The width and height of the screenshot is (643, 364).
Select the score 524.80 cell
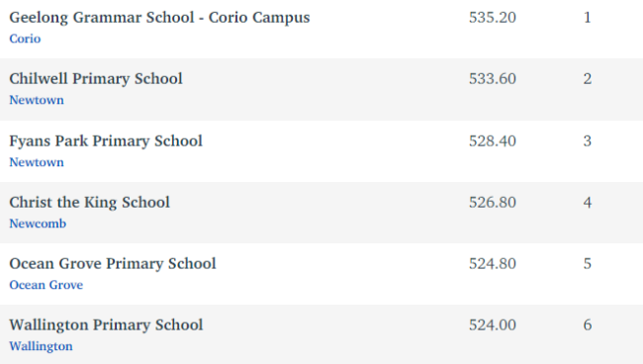click(x=493, y=263)
